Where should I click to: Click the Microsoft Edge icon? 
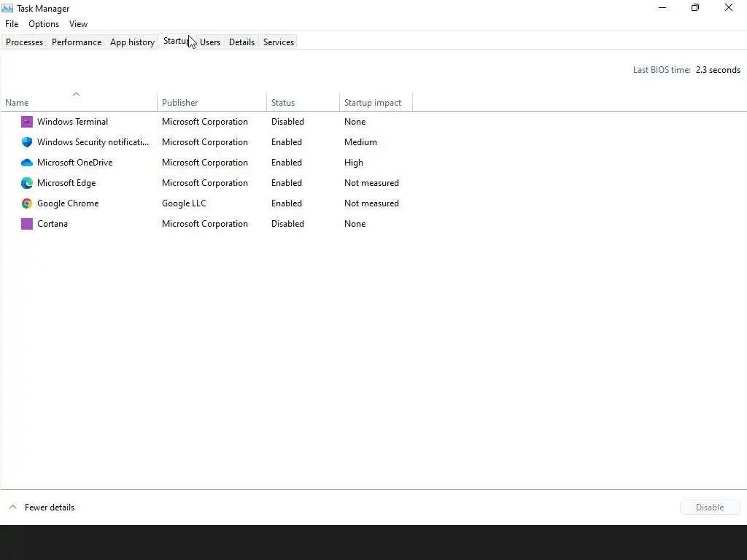(27, 183)
